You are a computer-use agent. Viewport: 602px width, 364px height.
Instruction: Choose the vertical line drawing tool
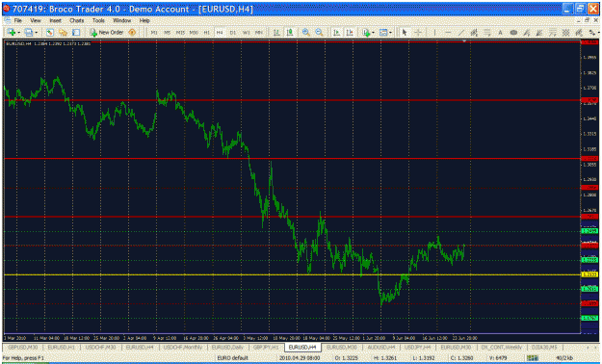[434, 33]
